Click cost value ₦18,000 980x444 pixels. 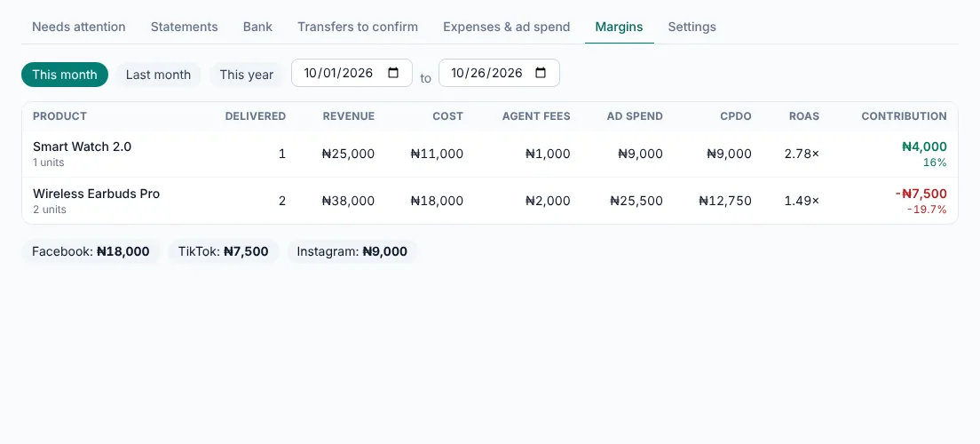click(437, 201)
